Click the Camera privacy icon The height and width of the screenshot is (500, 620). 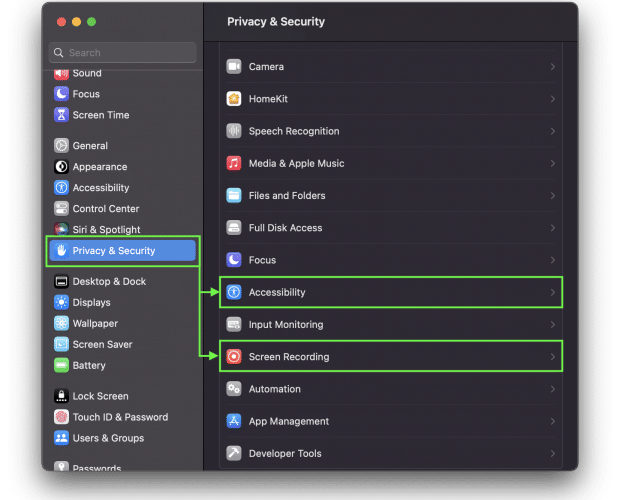234,66
